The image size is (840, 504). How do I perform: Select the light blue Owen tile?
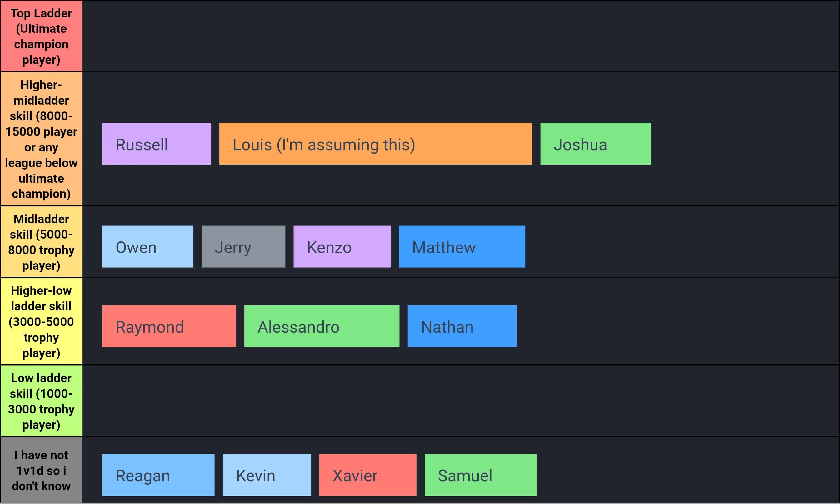[x=147, y=247]
